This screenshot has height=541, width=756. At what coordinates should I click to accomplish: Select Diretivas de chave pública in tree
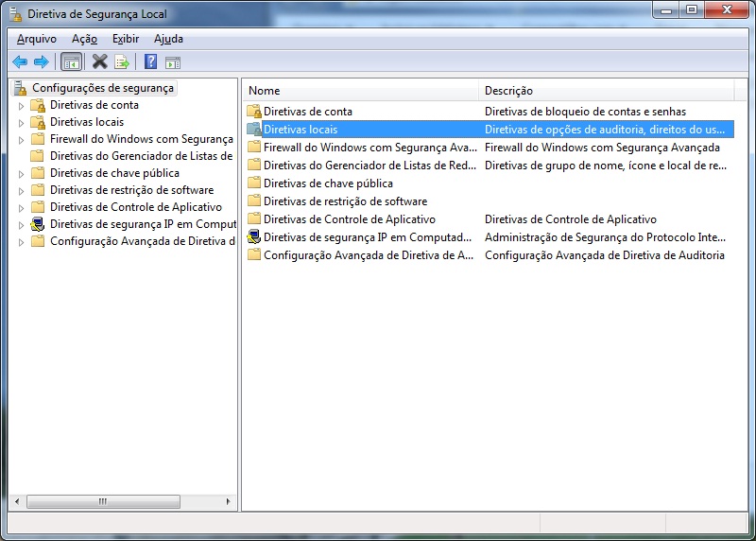coord(114,173)
